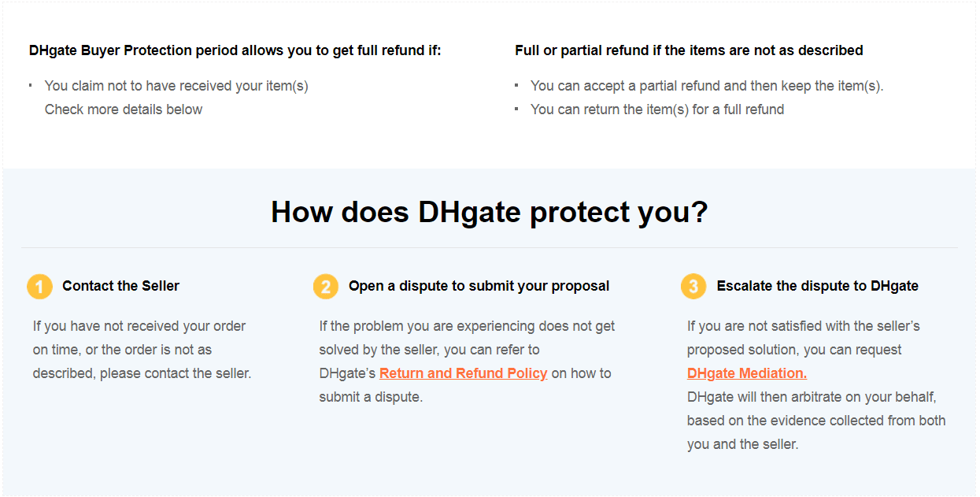980x497 pixels.
Task: Click the "Check more details below" text
Action: point(124,109)
